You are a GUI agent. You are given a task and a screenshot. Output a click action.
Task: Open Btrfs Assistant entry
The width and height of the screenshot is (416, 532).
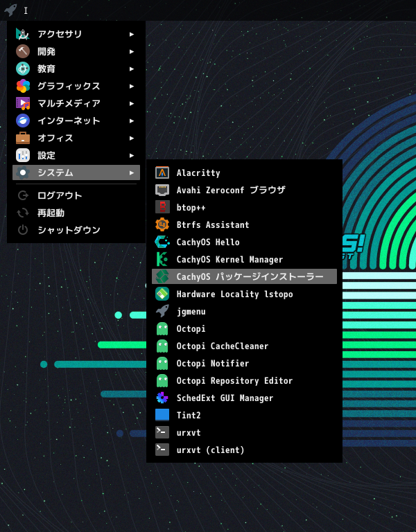[244, 224]
